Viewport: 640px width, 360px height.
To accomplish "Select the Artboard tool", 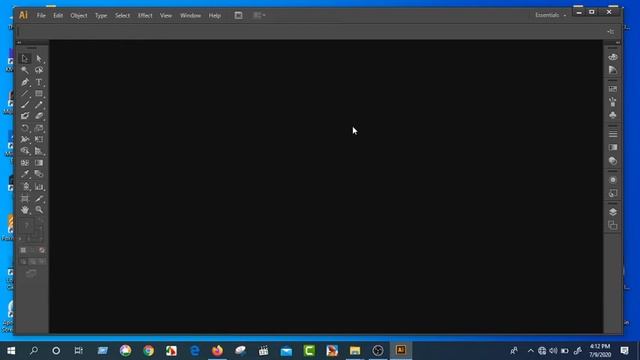I will [x=25, y=198].
